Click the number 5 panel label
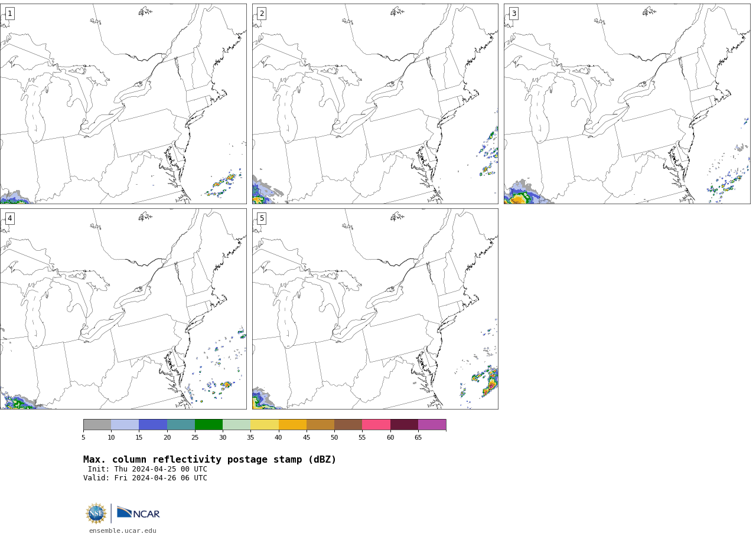 [x=262, y=218]
